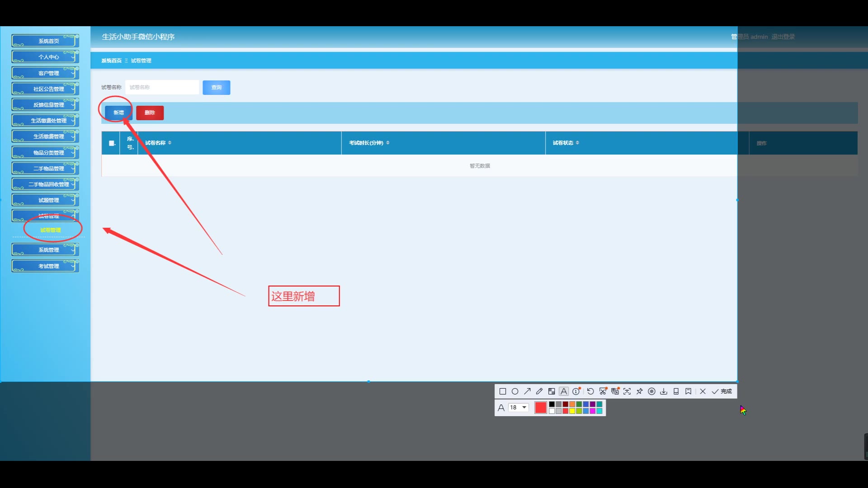Click the 新增 add button
The image size is (868, 488).
coord(118,113)
